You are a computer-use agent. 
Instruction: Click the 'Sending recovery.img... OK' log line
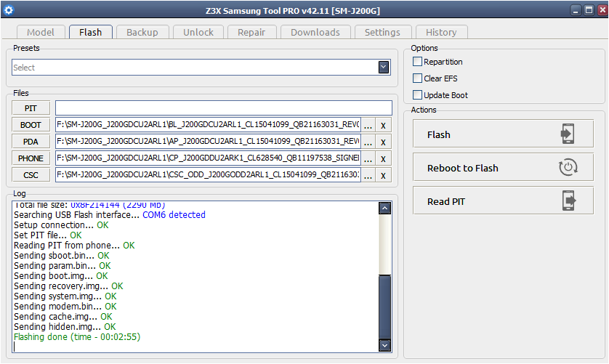point(68,286)
